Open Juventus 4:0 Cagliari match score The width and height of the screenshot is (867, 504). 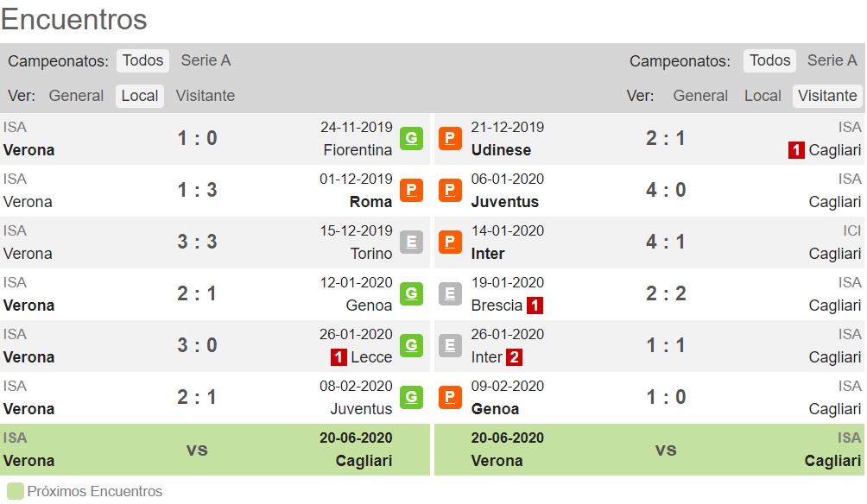(666, 190)
